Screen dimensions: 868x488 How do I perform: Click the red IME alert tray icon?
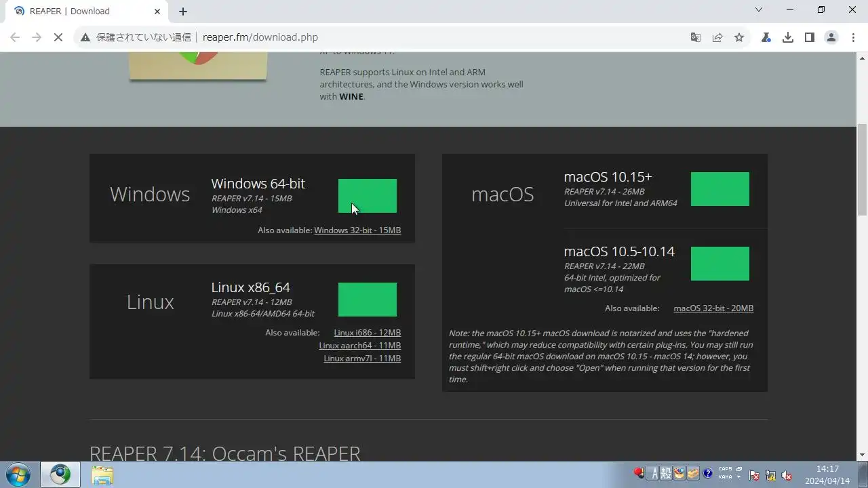[639, 473]
